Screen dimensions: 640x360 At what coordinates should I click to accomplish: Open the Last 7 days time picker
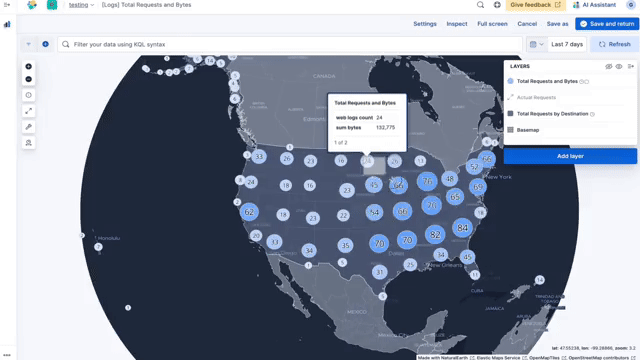click(x=567, y=44)
